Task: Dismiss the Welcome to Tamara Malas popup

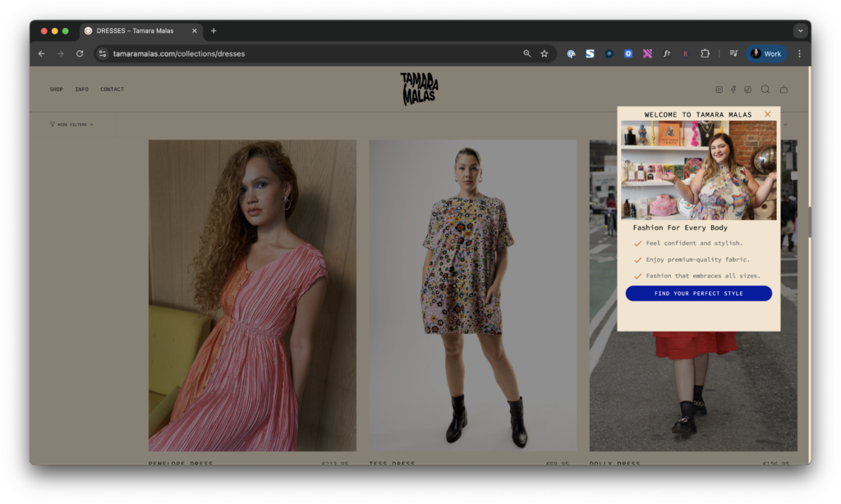Action: 767,114
